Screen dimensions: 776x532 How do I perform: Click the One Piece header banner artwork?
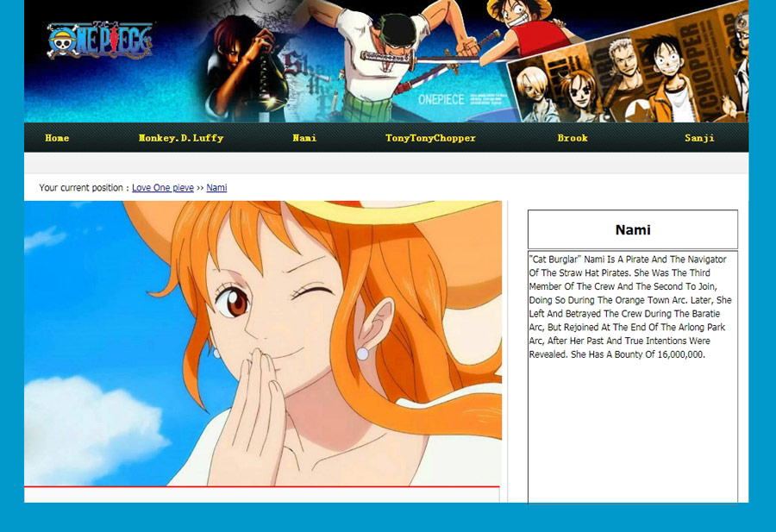386,61
